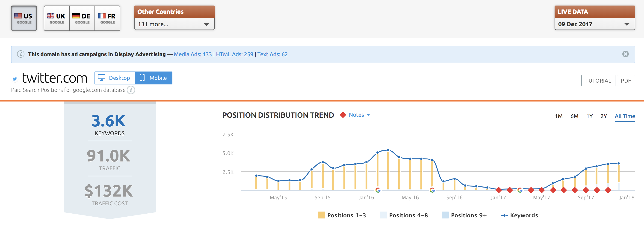Open HTML Ads: 259 link
The width and height of the screenshot is (644, 233).
pos(234,54)
